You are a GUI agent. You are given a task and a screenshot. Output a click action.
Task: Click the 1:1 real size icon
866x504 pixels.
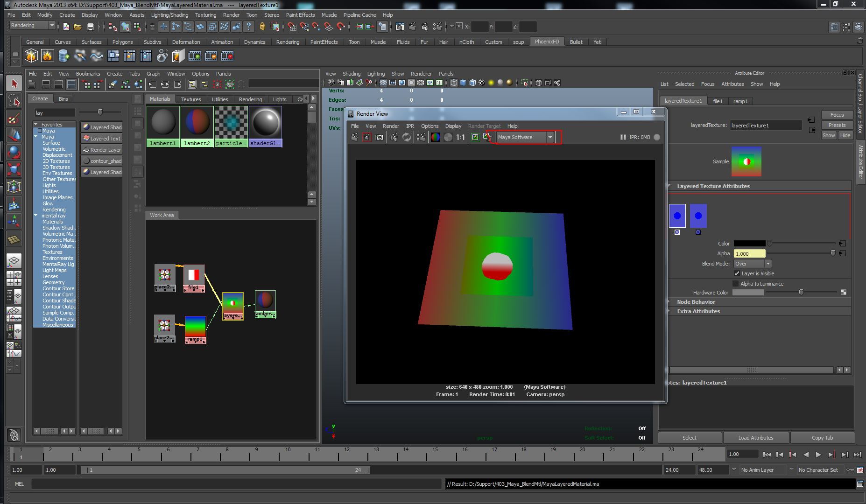pyautogui.click(x=461, y=137)
